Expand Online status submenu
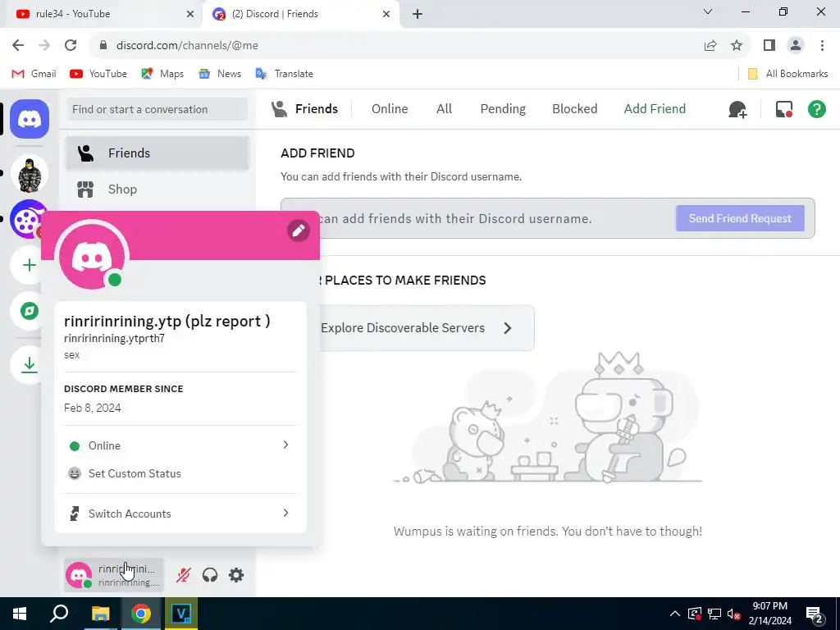Image resolution: width=840 pixels, height=630 pixels. pyautogui.click(x=180, y=445)
